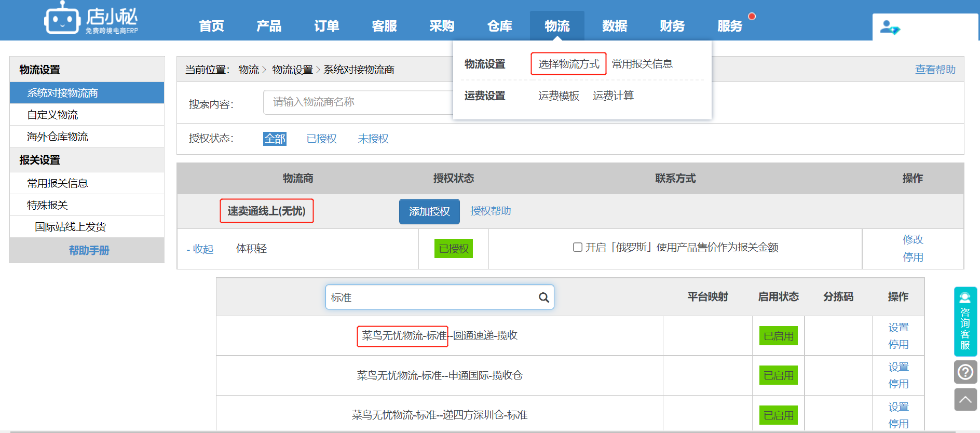This screenshot has width=980, height=433.
Task: Click 停用 for the 体积轻 account
Action: [x=913, y=257]
